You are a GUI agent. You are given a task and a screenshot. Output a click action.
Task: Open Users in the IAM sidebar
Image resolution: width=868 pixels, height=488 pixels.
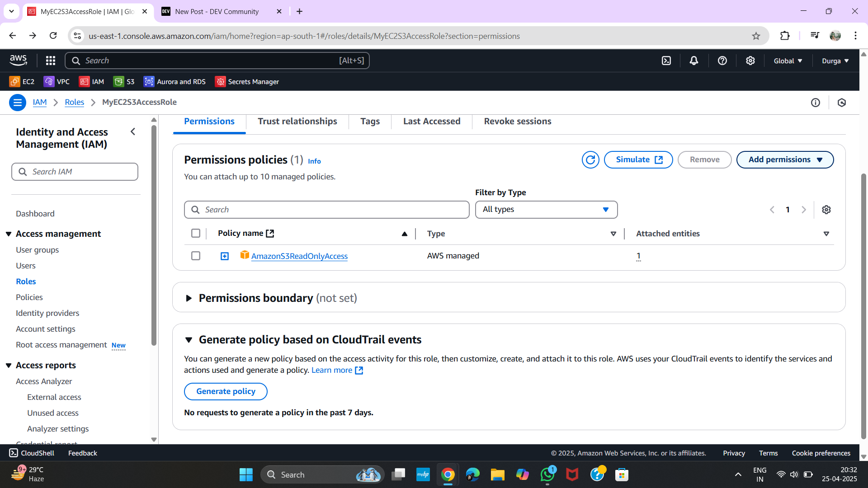[26, 266]
